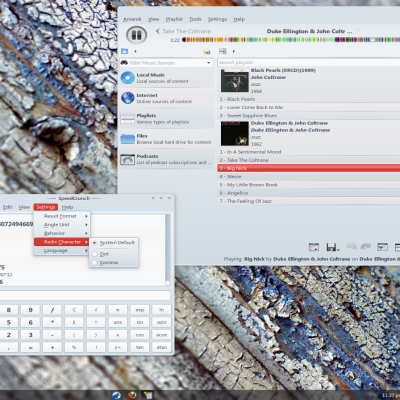Select System Default radix character
This screenshot has width=400, height=400.
[x=114, y=243]
